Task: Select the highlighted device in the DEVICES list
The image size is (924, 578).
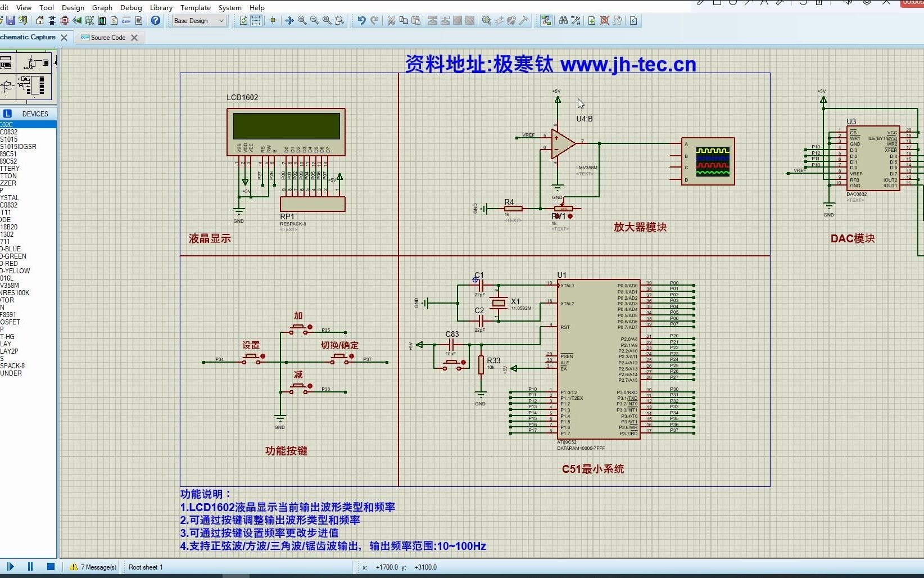Action: click(11, 124)
